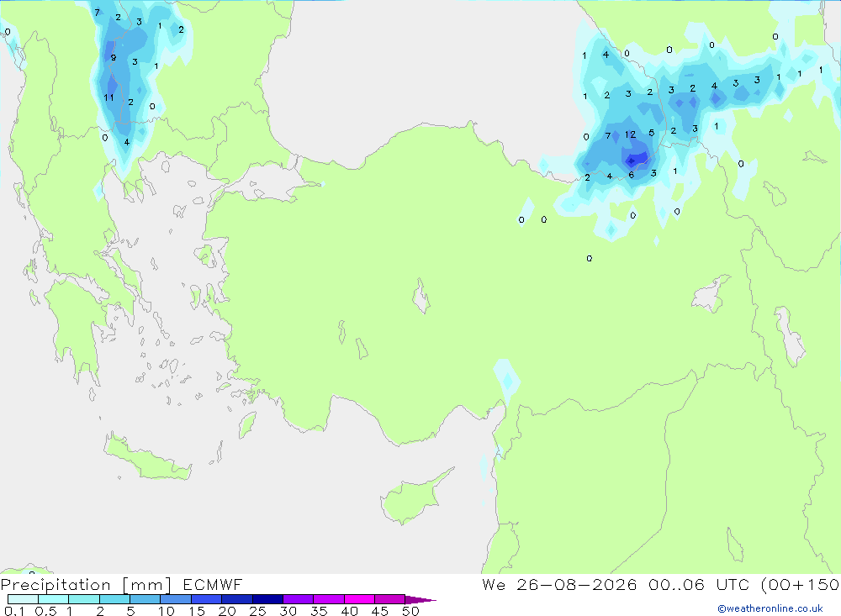Click the lightest cyan 0.1–0.5 legend swatch
This screenshot has width=841, height=616.
pyautogui.click(x=23, y=599)
